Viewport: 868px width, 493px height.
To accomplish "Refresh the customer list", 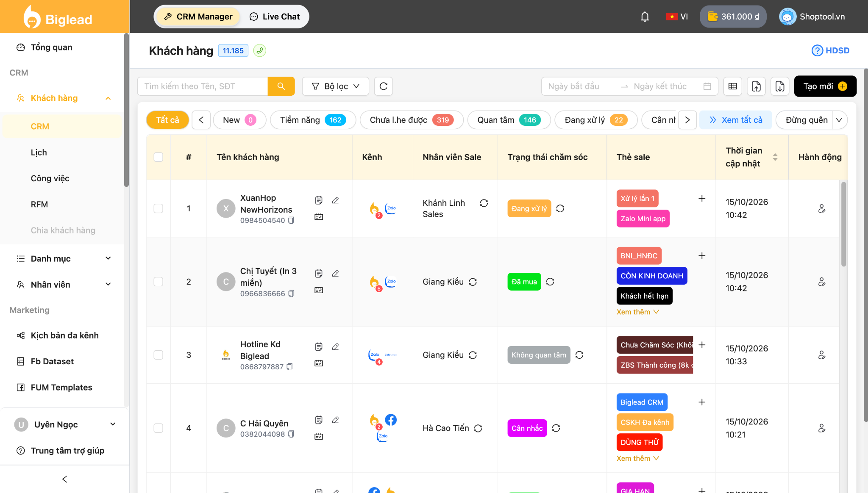I will coord(384,86).
